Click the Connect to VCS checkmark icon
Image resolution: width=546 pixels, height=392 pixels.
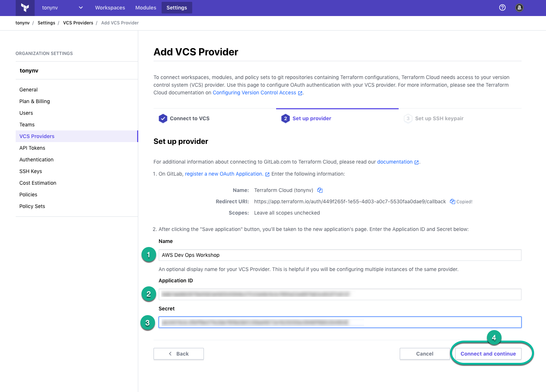click(x=163, y=118)
